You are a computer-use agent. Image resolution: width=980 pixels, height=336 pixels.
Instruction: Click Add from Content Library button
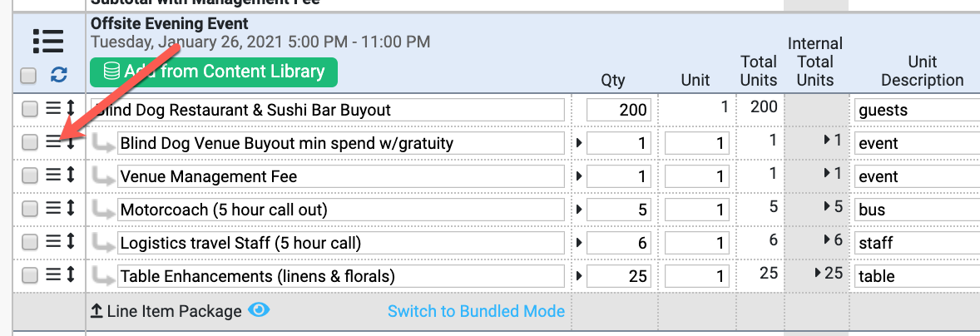(x=214, y=72)
